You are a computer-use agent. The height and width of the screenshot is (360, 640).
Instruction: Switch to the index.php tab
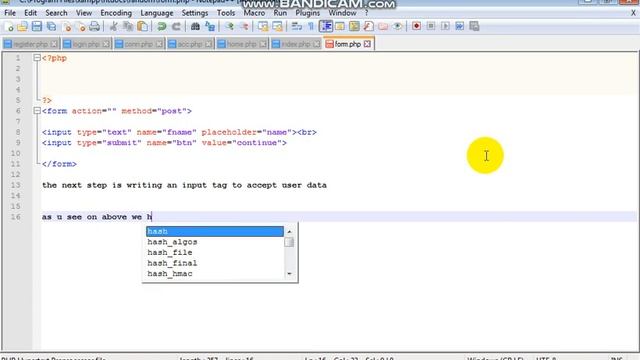pyautogui.click(x=296, y=44)
